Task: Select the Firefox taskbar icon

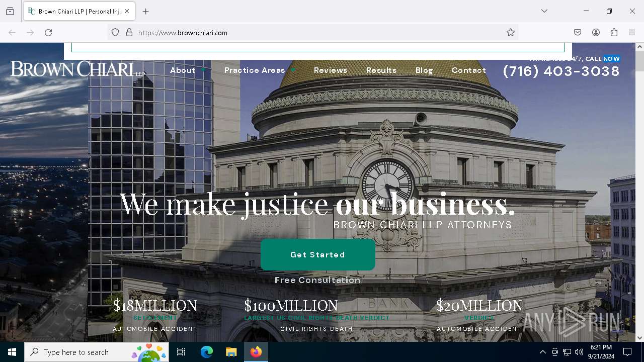Action: (256, 352)
